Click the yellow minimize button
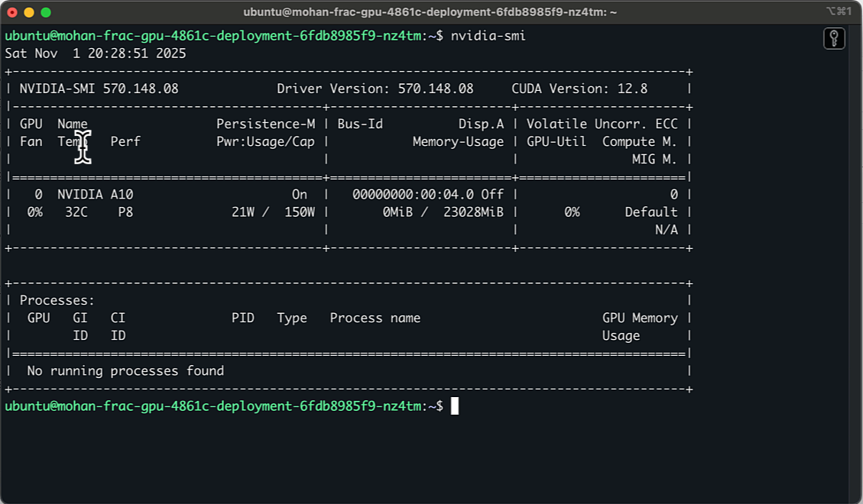The height and width of the screenshot is (504, 863). (28, 11)
